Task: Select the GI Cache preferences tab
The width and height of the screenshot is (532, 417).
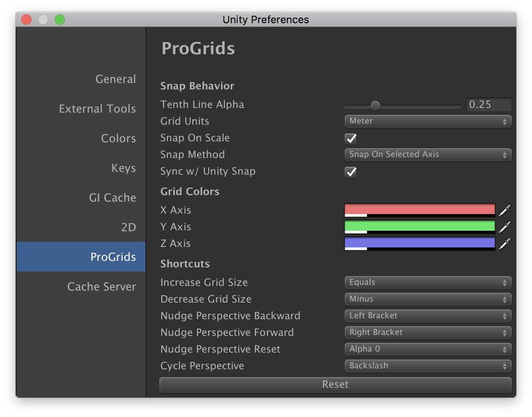Action: pyautogui.click(x=112, y=198)
